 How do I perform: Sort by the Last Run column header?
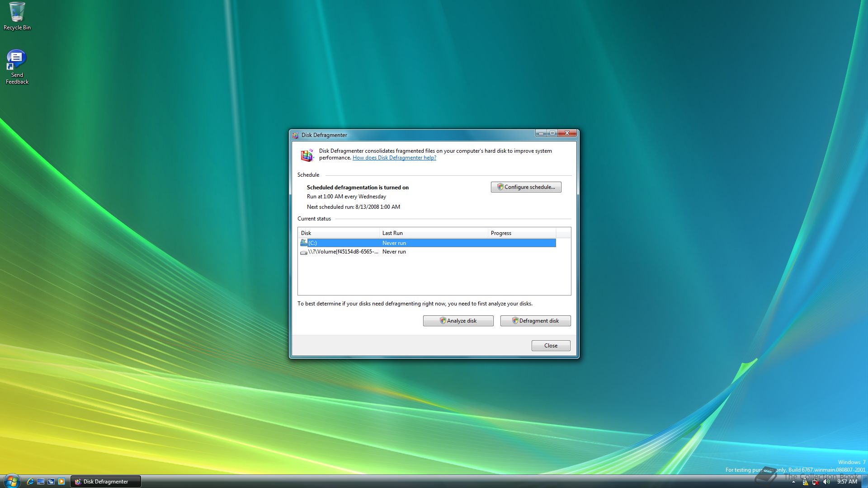click(434, 233)
